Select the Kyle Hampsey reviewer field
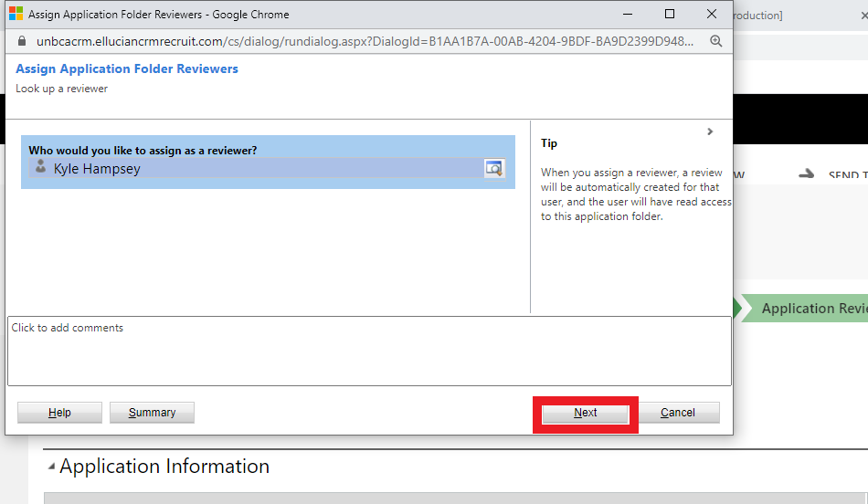Screen dimensions: 868x504 (256, 168)
